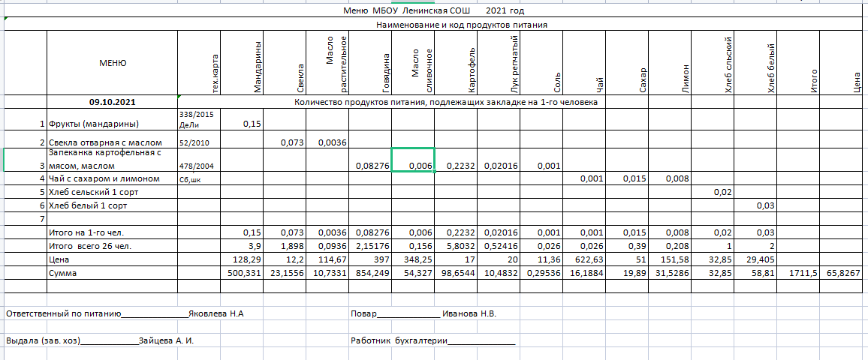Select the 'Повар Иванова Н.В.' cell
Screen dimensions: 868x360
(423, 313)
